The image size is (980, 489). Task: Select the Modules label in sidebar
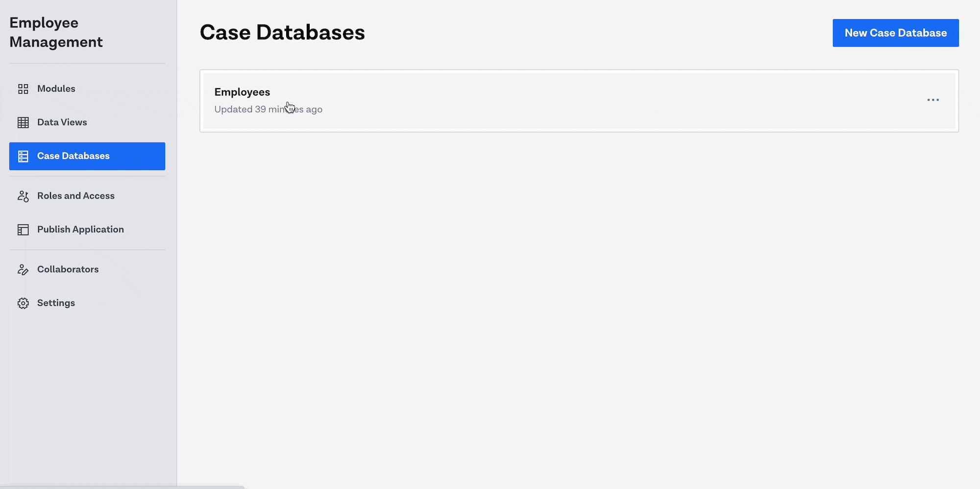[56, 89]
